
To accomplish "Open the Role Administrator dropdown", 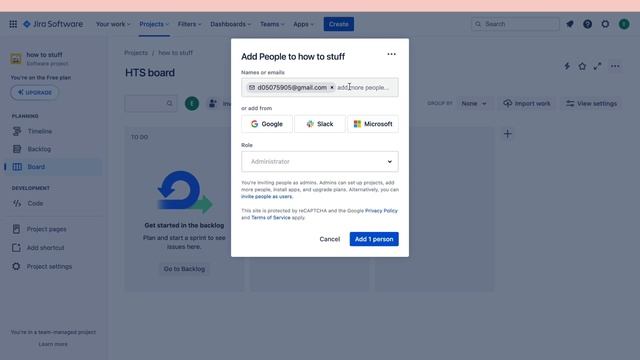I will 320,162.
